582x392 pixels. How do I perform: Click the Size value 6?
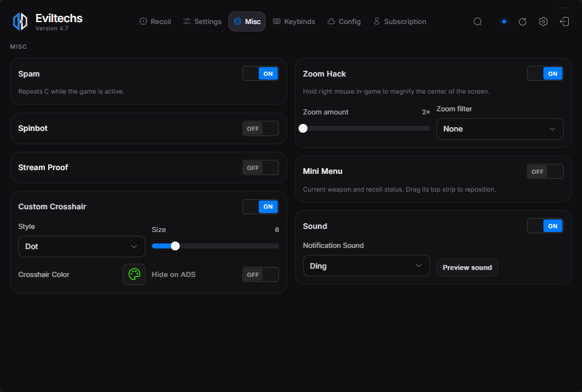pos(277,230)
